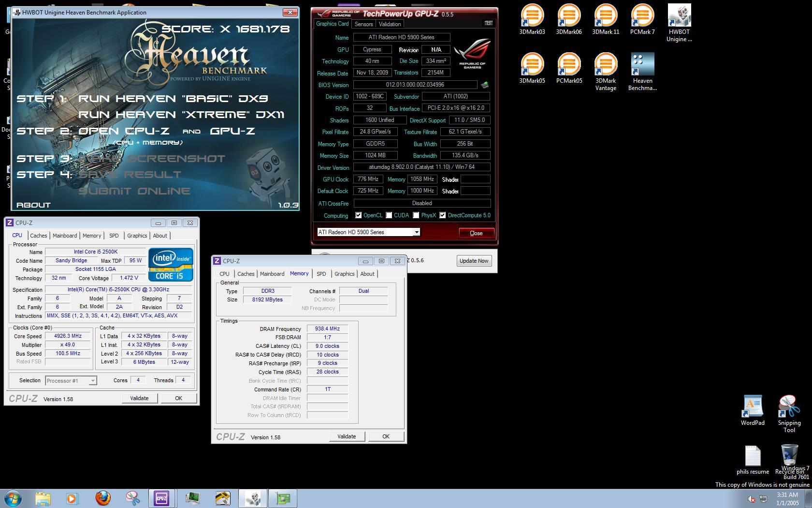This screenshot has width=812, height=508.
Task: Open Caches tab in left CPU-Z window
Action: pos(39,236)
